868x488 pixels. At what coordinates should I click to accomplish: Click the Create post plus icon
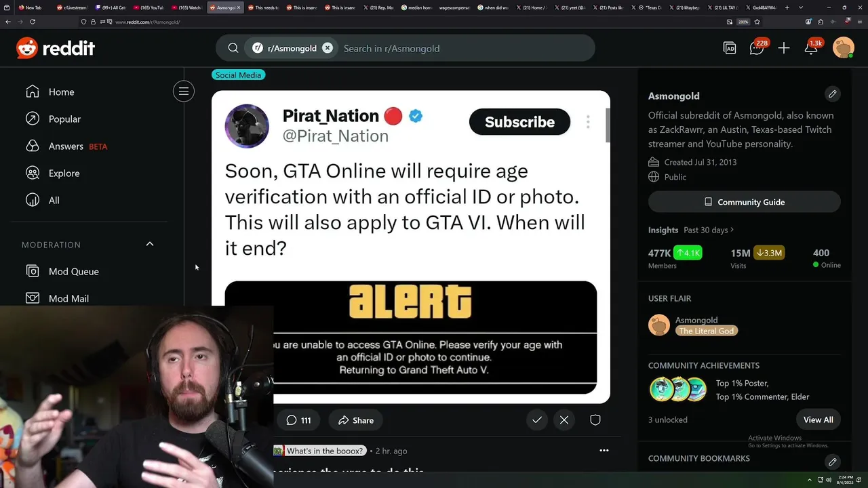tap(784, 48)
